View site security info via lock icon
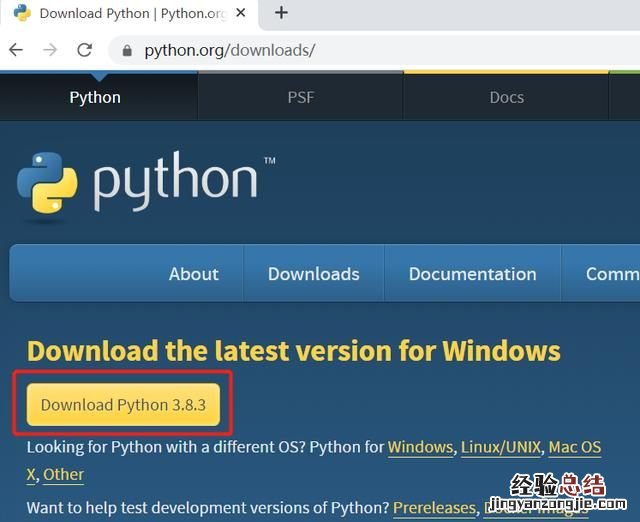 pyautogui.click(x=126, y=50)
